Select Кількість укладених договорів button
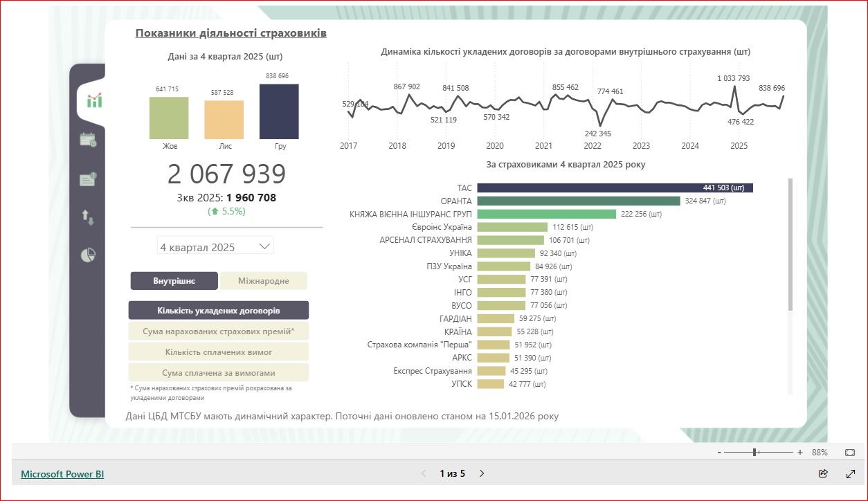The image size is (868, 501). click(x=219, y=311)
